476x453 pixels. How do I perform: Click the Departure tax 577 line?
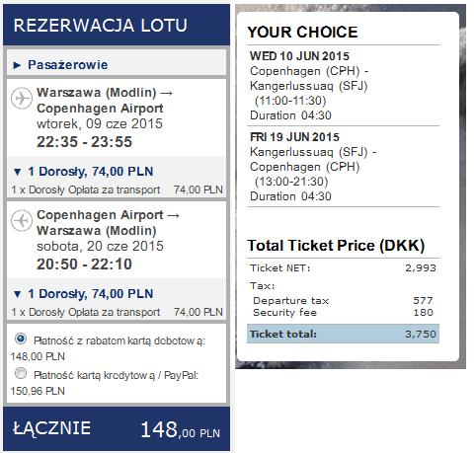[343, 301]
